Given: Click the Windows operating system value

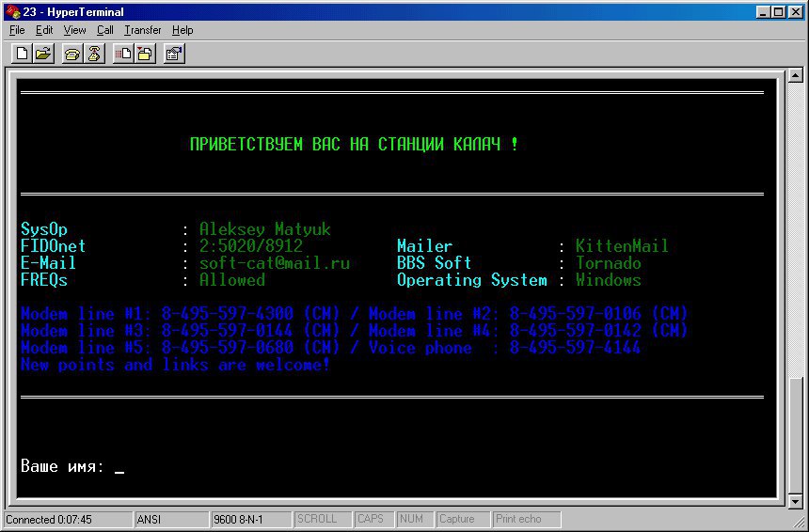Looking at the screenshot, I should point(609,280).
